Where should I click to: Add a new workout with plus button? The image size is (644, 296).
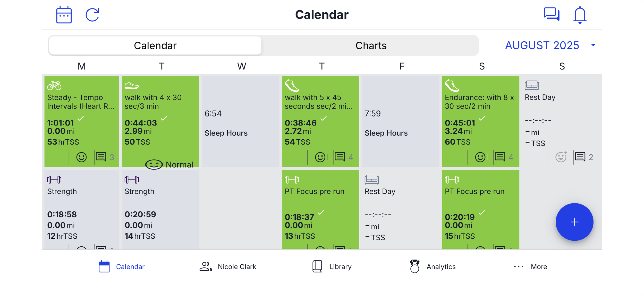pos(574,222)
